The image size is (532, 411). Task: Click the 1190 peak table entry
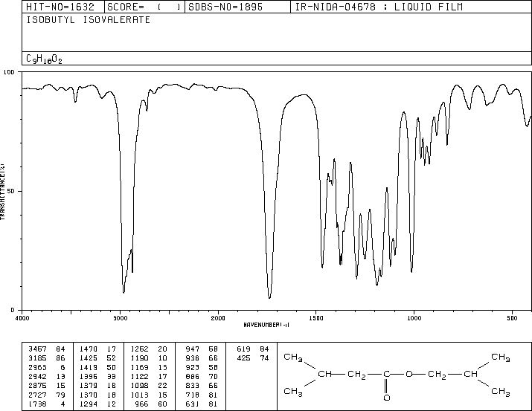pos(149,358)
